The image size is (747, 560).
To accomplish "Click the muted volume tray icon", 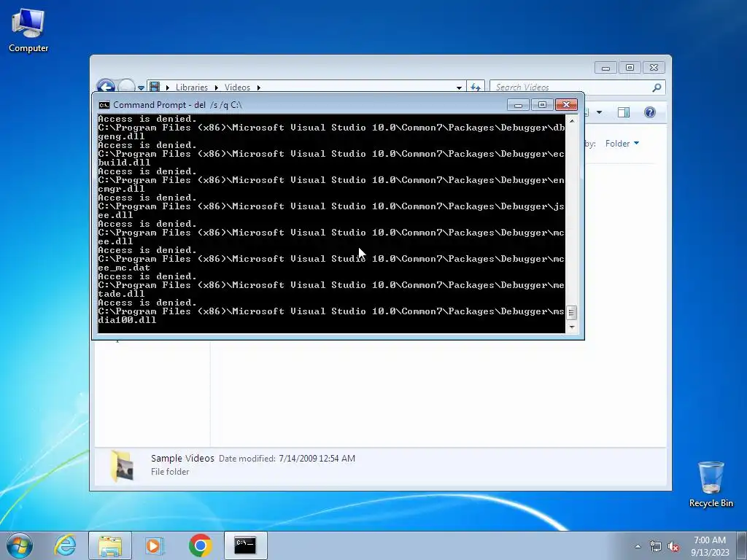I will pyautogui.click(x=673, y=546).
